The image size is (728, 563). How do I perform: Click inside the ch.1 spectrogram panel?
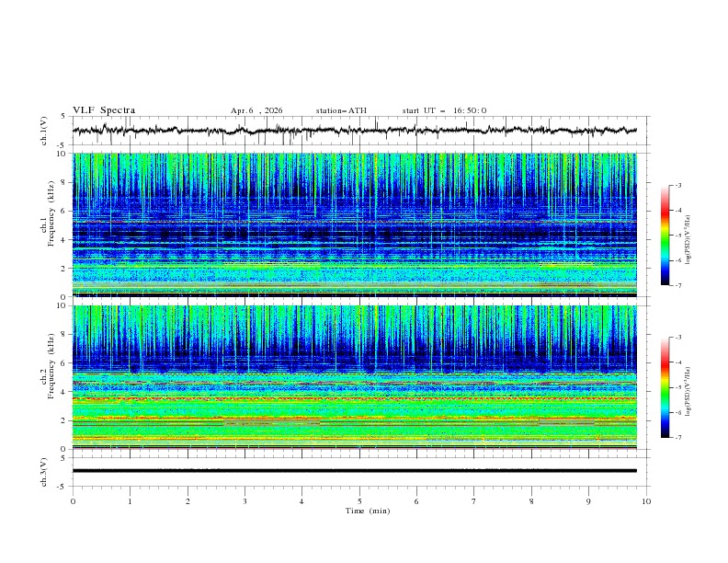coord(355,224)
